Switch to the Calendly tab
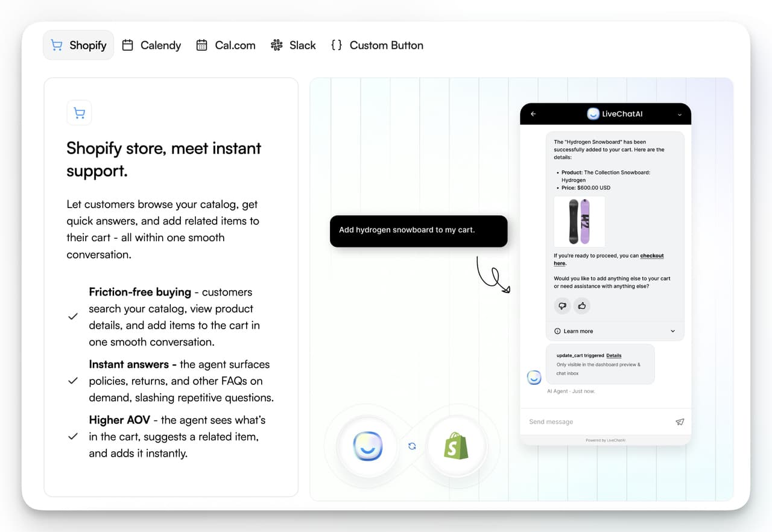The image size is (772, 532). 151,45
